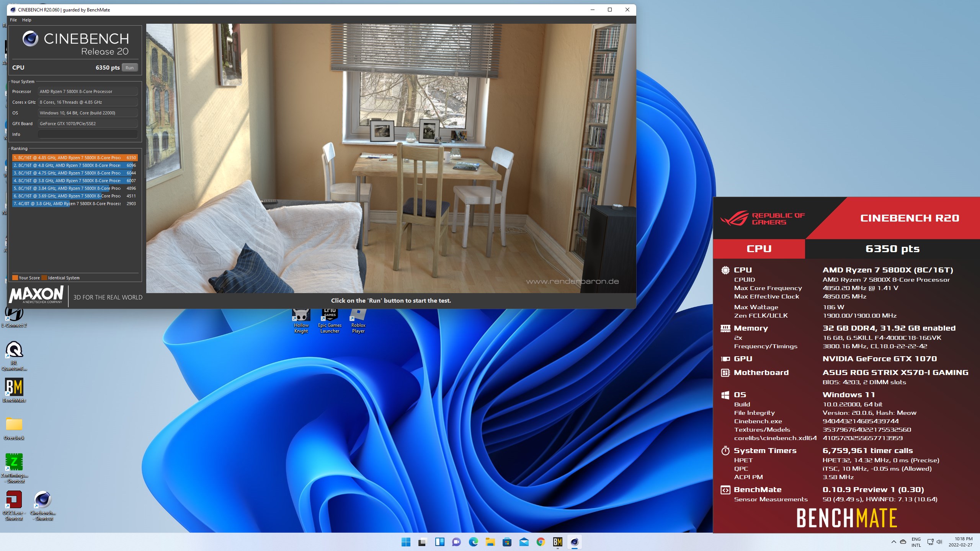Click the Run button next to CPU score

point(130,68)
